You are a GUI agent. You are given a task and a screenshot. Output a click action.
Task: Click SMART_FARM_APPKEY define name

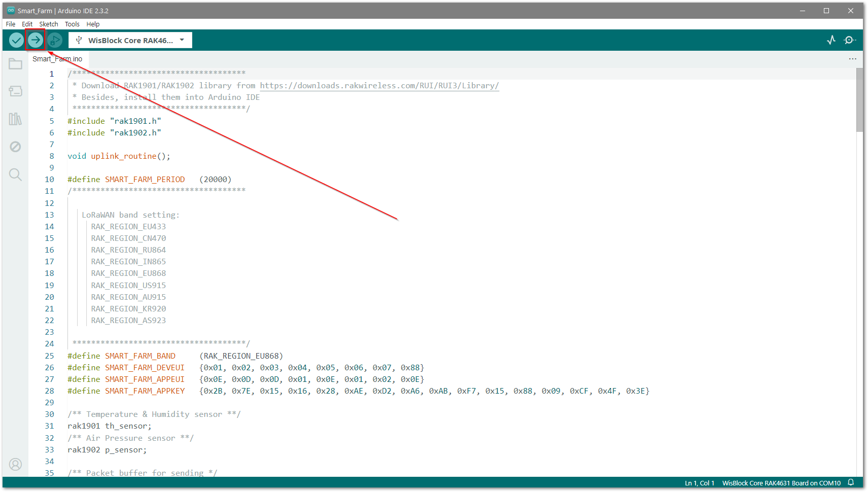145,391
